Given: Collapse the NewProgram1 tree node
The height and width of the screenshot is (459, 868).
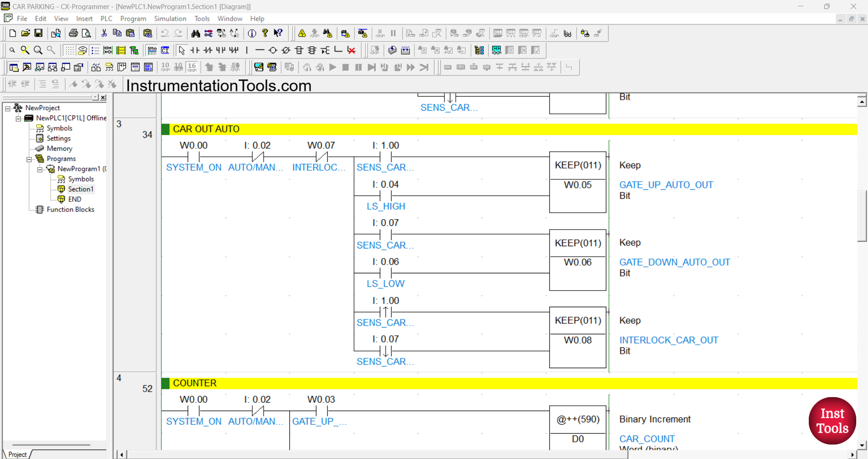Looking at the screenshot, I should pyautogui.click(x=40, y=169).
